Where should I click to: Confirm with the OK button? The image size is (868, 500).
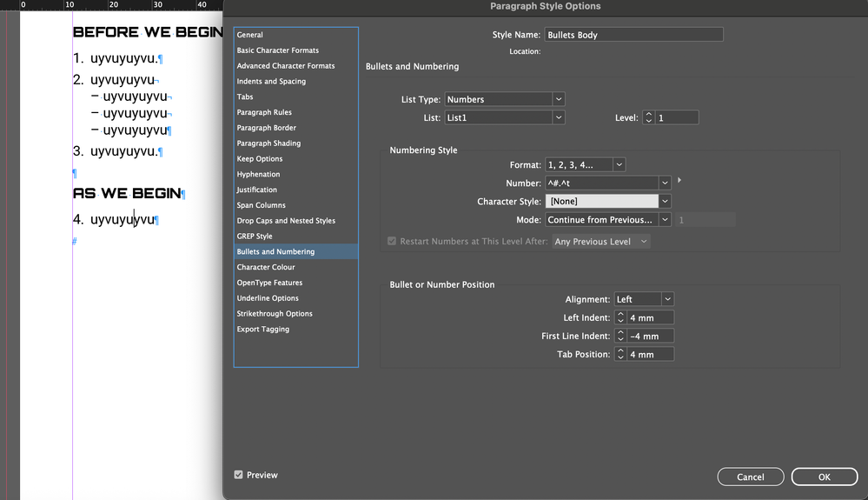click(x=825, y=477)
